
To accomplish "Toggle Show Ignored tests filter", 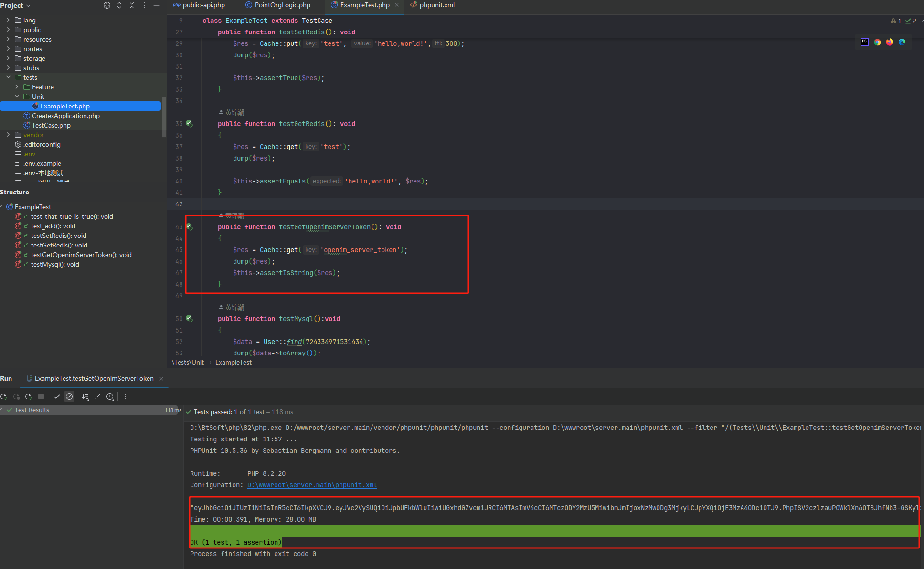I will point(69,397).
